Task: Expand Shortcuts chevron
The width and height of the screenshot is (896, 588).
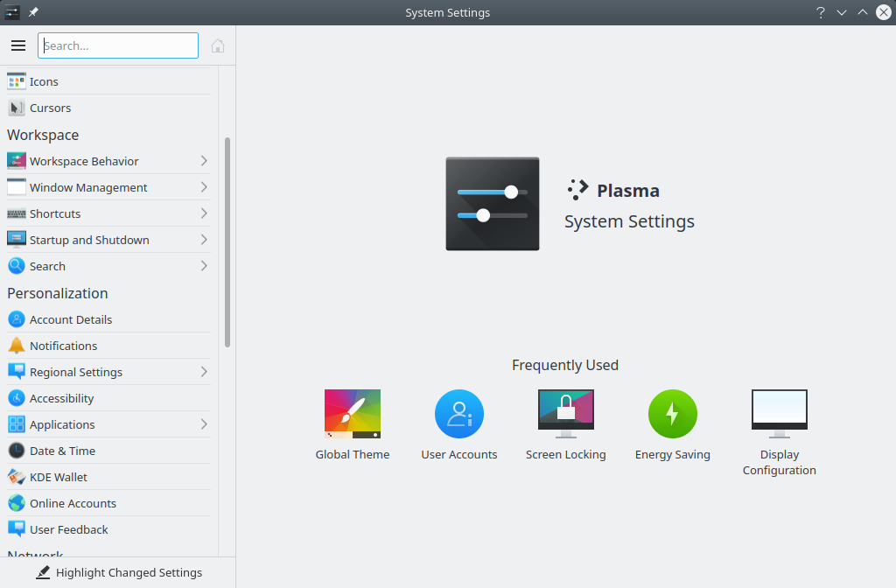Action: coord(204,213)
